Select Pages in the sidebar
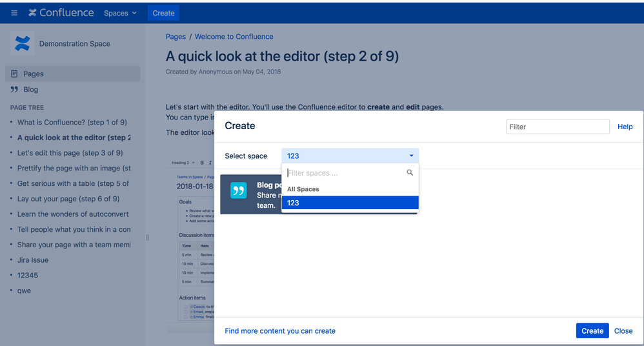The image size is (644, 346). pos(73,74)
